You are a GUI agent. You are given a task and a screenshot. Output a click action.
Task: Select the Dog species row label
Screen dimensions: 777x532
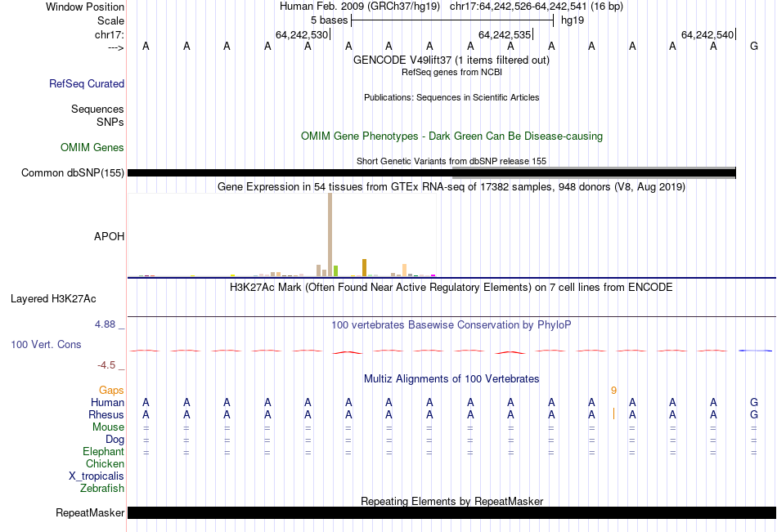(x=115, y=440)
